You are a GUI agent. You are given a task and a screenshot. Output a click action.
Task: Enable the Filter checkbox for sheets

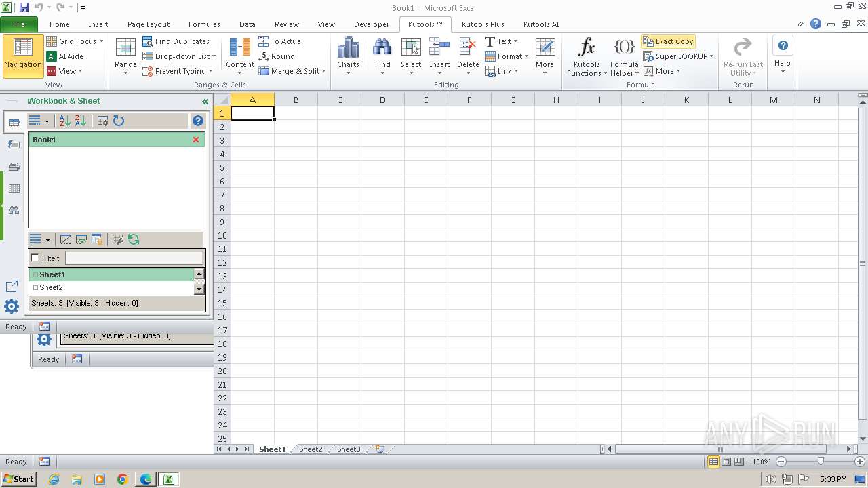coord(35,258)
